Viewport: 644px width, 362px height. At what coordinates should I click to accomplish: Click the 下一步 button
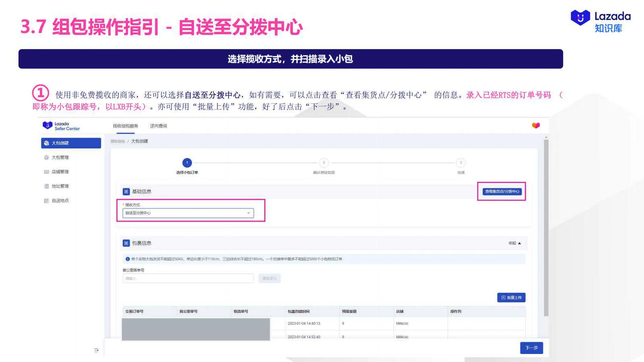click(x=531, y=348)
